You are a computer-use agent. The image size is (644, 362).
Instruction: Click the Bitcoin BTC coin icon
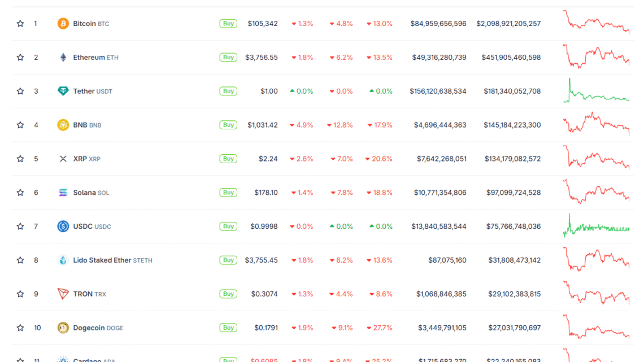[62, 24]
